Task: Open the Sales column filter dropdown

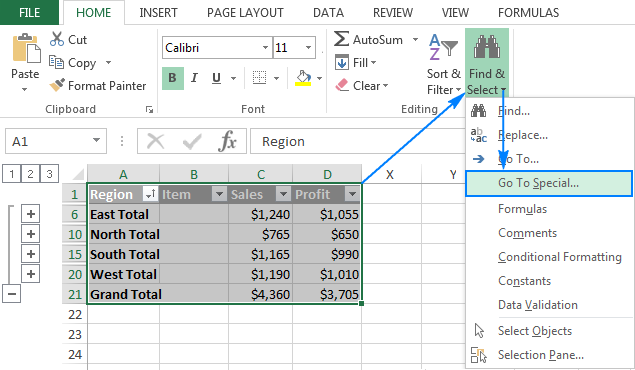Action: [x=283, y=194]
